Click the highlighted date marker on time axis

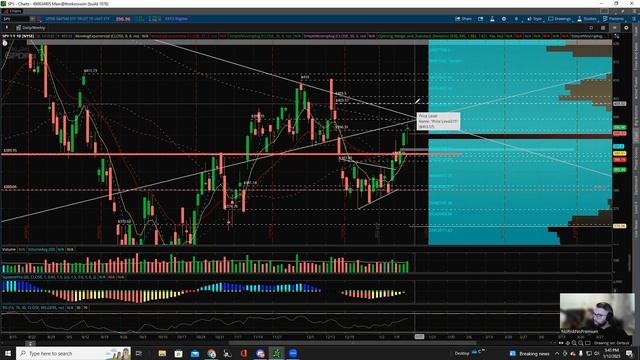click(419, 337)
